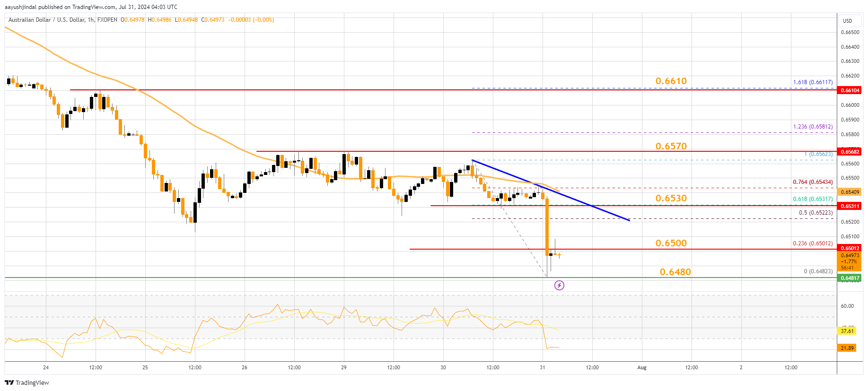The image size is (868, 391).
Task: Click the 31 date label on time axis
Action: pos(543,367)
